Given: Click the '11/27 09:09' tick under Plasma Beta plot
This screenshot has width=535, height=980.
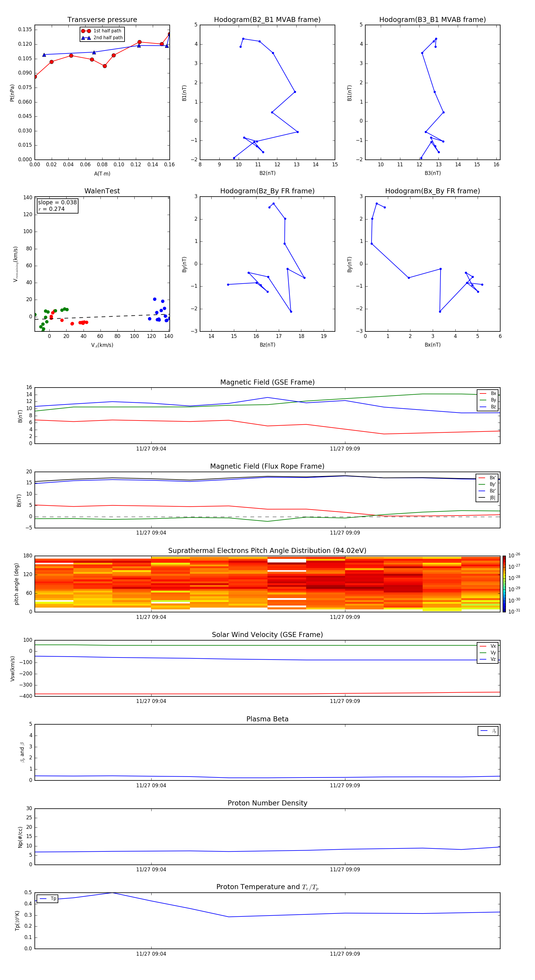Looking at the screenshot, I should [x=345, y=785].
